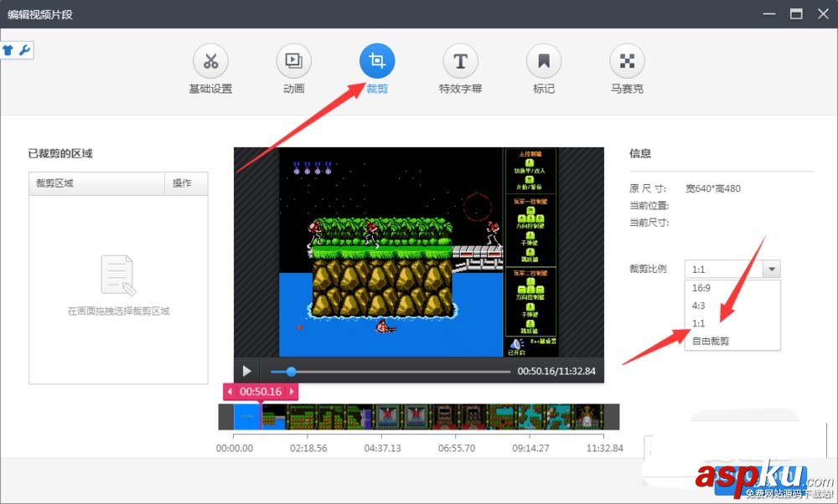Image resolution: width=838 pixels, height=504 pixels.
Task: Switch to the 裁剪区域 column header
Action: tap(54, 183)
